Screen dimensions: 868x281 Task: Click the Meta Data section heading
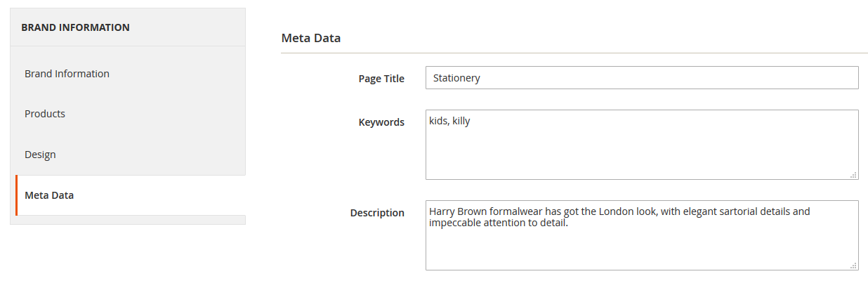pyautogui.click(x=311, y=38)
